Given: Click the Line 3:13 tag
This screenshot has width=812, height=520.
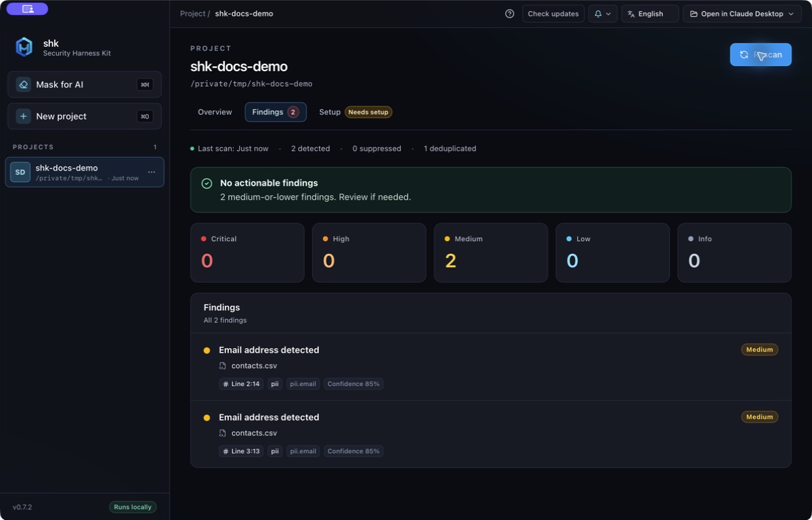Looking at the screenshot, I should tap(241, 451).
